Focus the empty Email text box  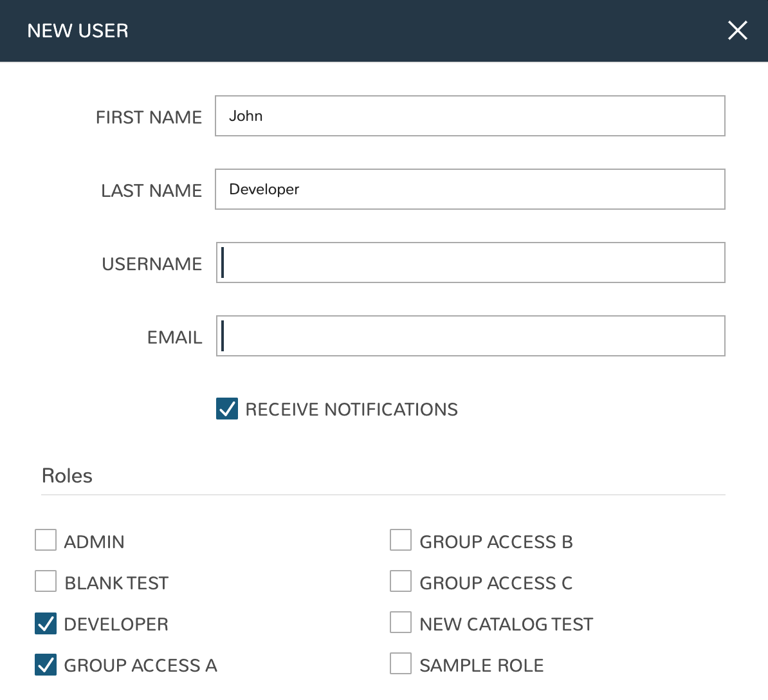pos(470,336)
